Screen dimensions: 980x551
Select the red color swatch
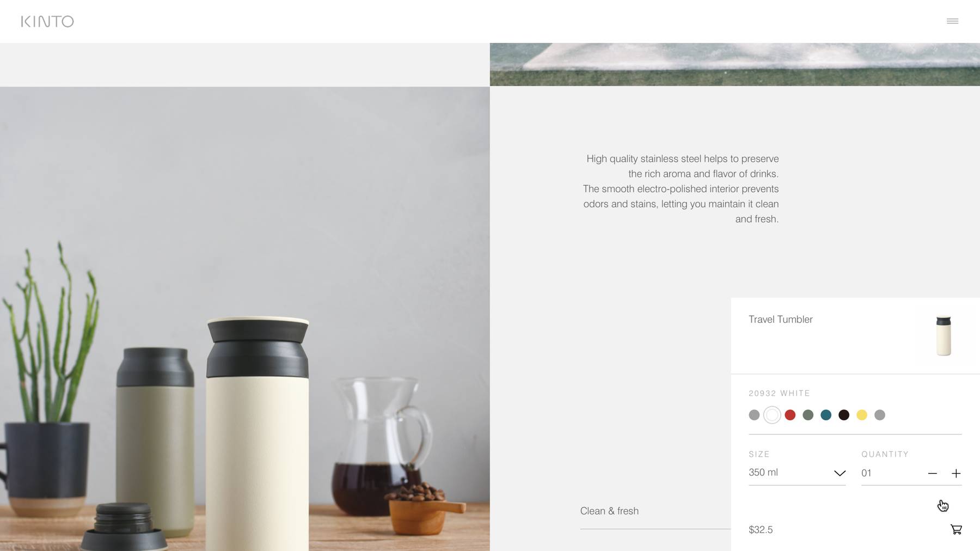[x=790, y=415]
